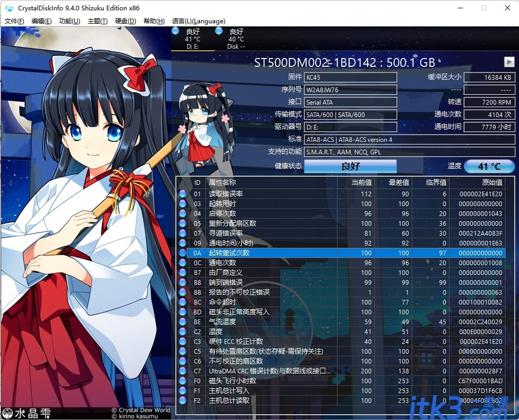Click status dot of row 0A 起转重试次数
This screenshot has height=420, width=519.
tap(183, 253)
